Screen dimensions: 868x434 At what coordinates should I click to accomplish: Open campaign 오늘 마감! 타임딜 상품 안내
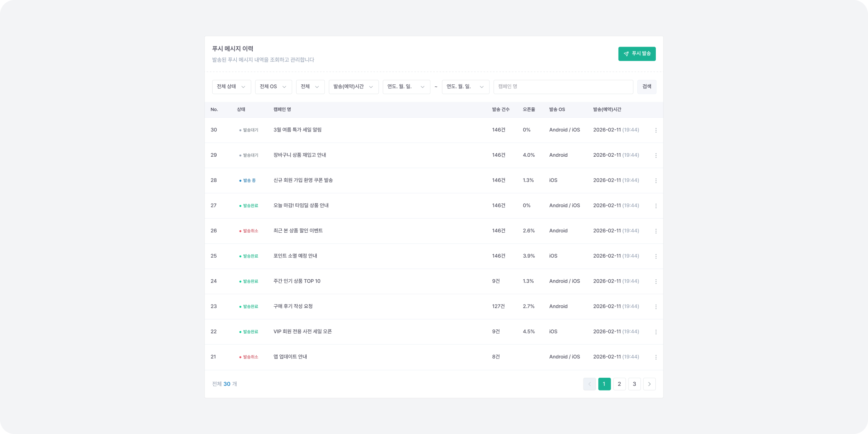click(301, 205)
